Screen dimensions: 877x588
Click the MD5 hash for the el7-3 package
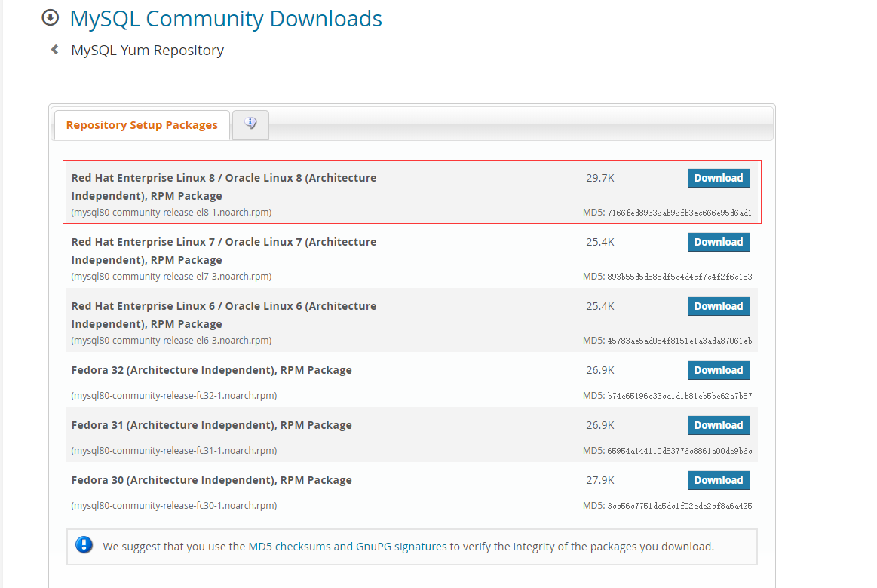(x=679, y=277)
